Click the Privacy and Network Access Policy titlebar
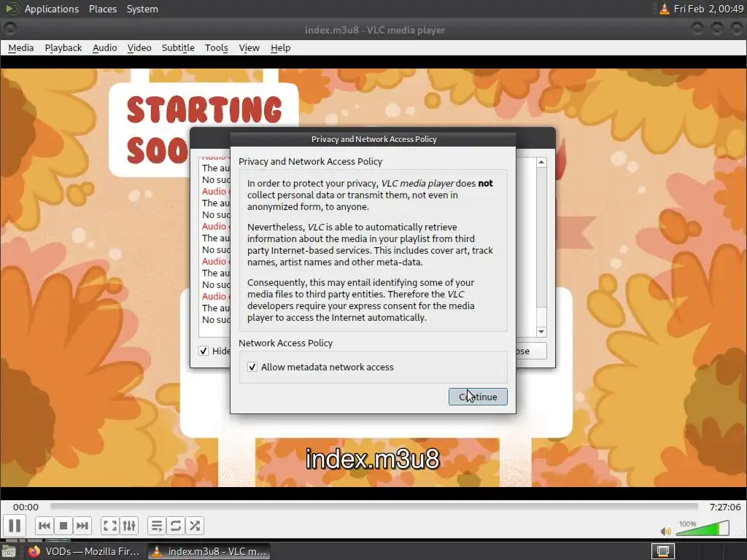Viewport: 747px width, 560px height. point(373,139)
